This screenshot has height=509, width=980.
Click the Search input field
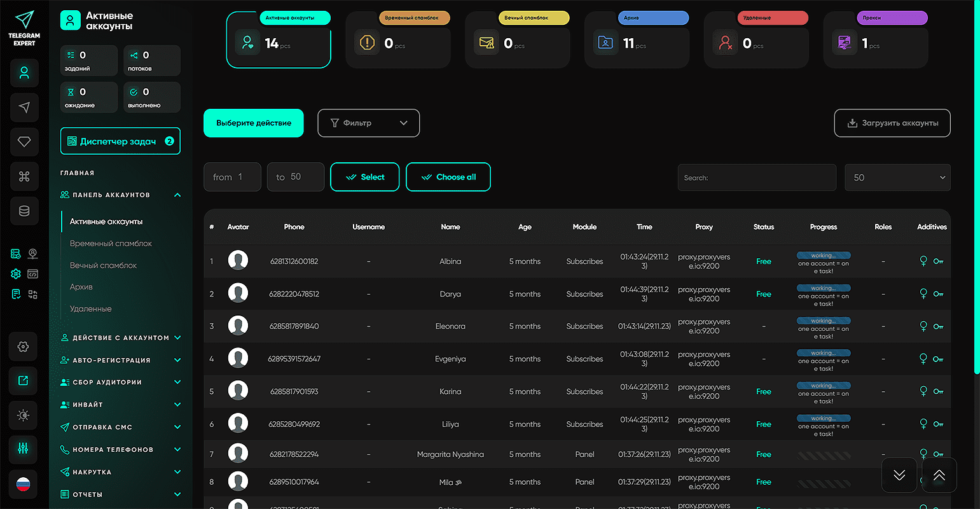756,178
